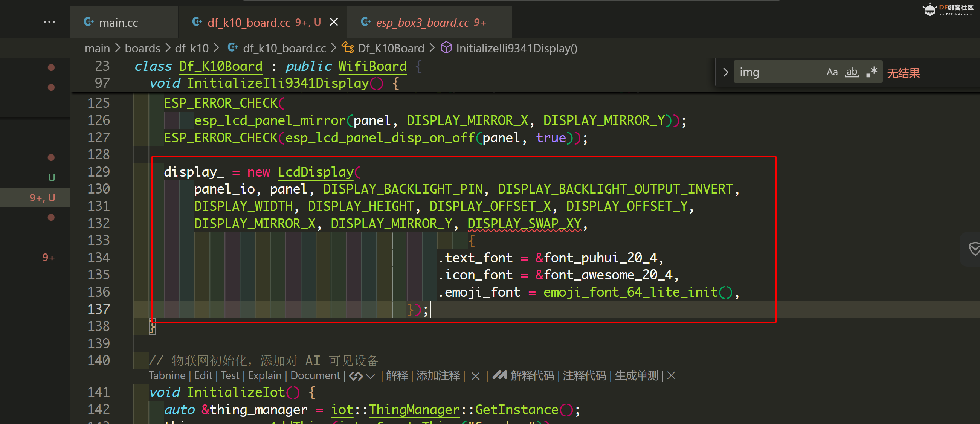980x424 pixels.
Task: Click Tabnine Explain code lens
Action: point(264,376)
